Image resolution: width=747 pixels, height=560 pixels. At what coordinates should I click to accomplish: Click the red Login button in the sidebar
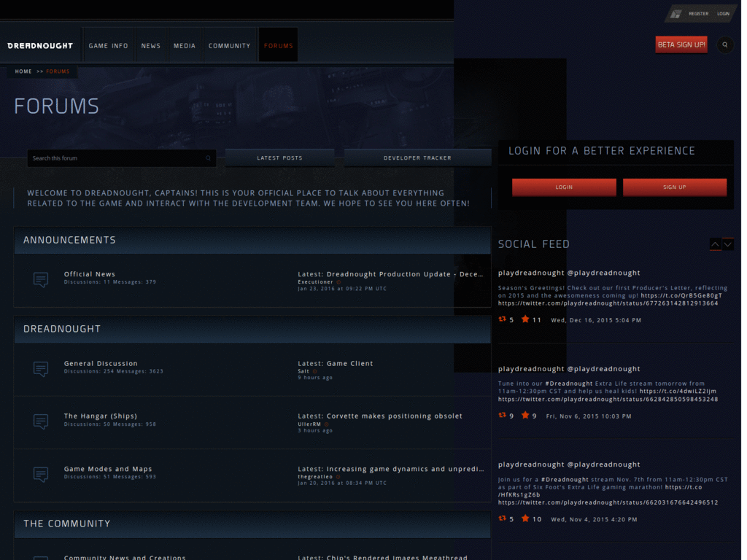click(564, 187)
